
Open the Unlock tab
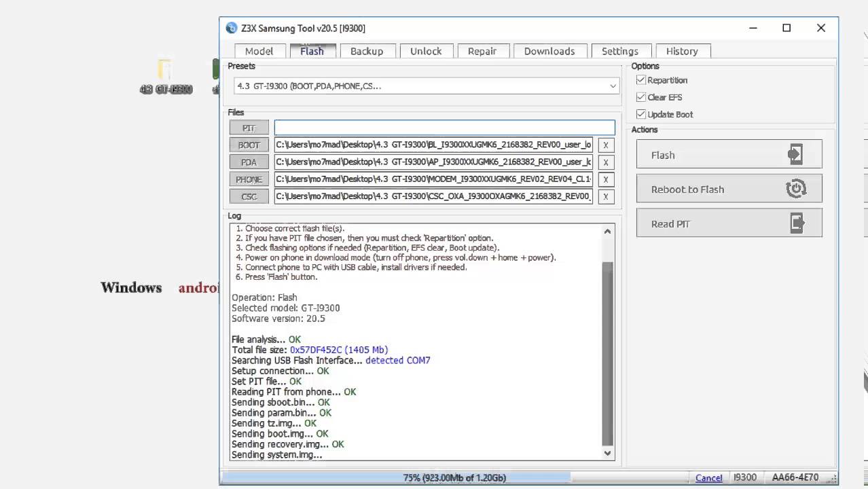[426, 51]
